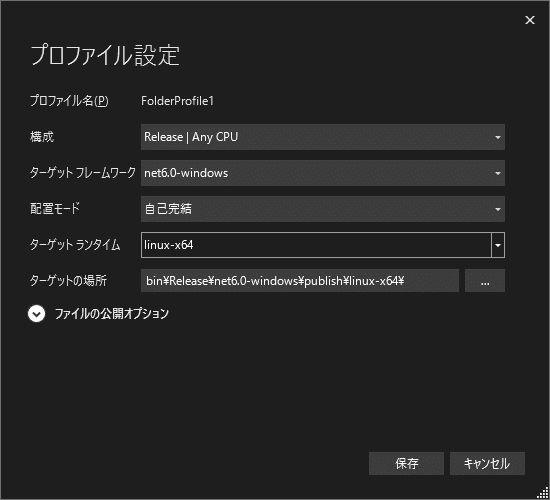This screenshot has height=500, width=550.
Task: Open the ターゲット フレームワーク net6.0-windows dropdown
Action: 323,173
